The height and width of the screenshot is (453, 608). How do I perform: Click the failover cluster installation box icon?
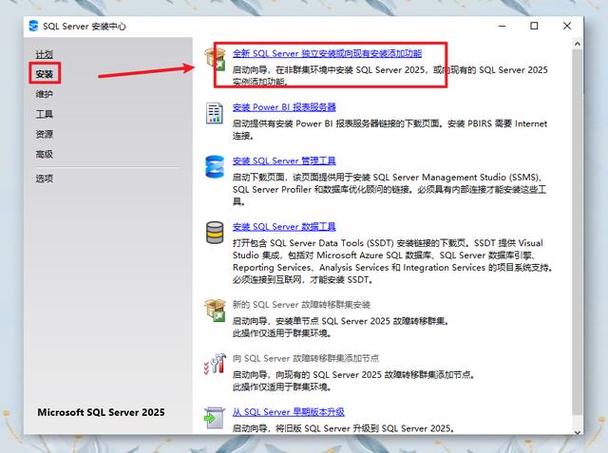(215, 310)
